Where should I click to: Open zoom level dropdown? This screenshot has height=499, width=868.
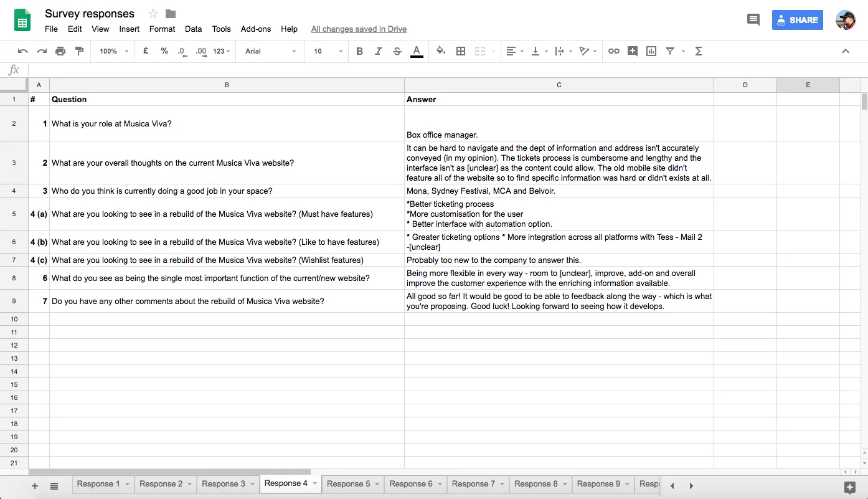[114, 51]
